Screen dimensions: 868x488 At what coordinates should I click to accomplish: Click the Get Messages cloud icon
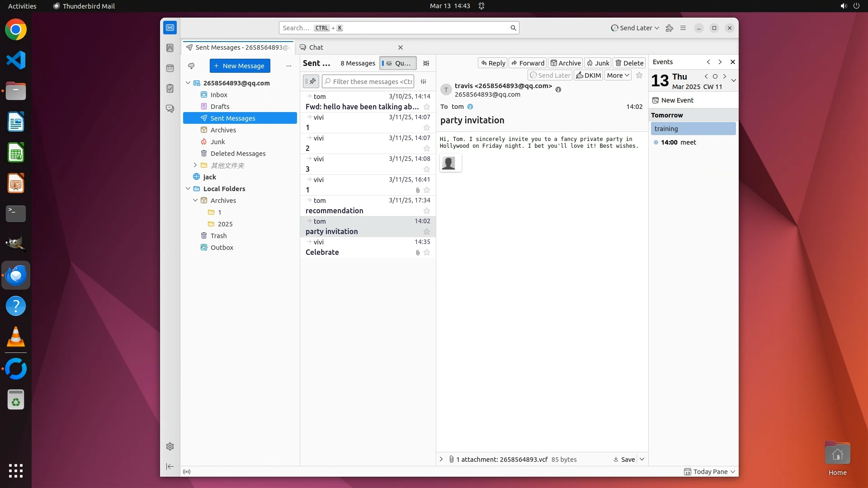coord(191,66)
